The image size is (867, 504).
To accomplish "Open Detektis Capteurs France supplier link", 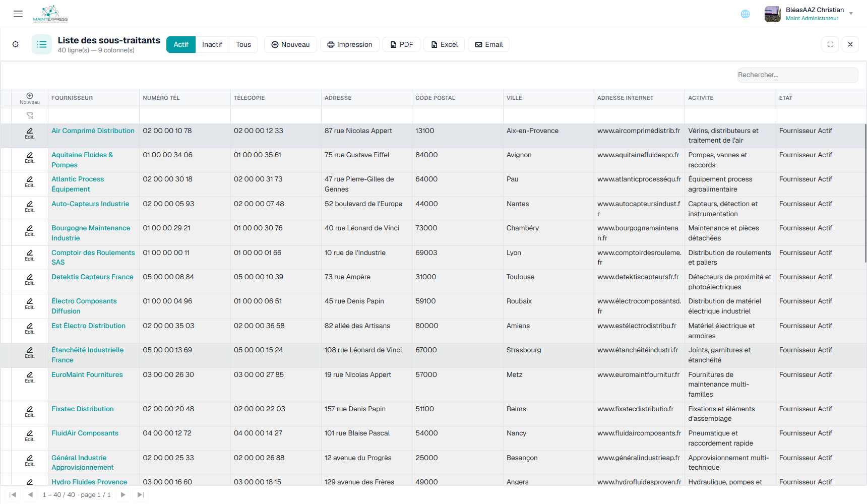I will [92, 277].
